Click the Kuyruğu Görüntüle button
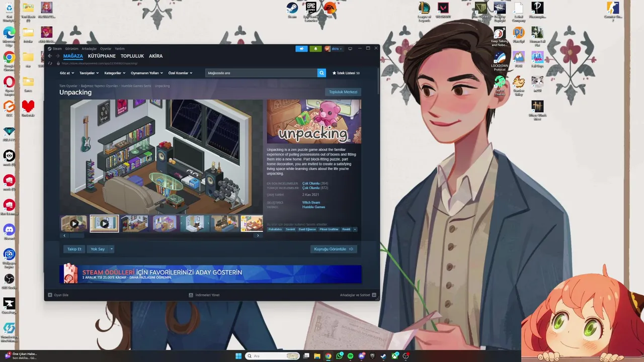The height and width of the screenshot is (362, 644). click(x=334, y=249)
